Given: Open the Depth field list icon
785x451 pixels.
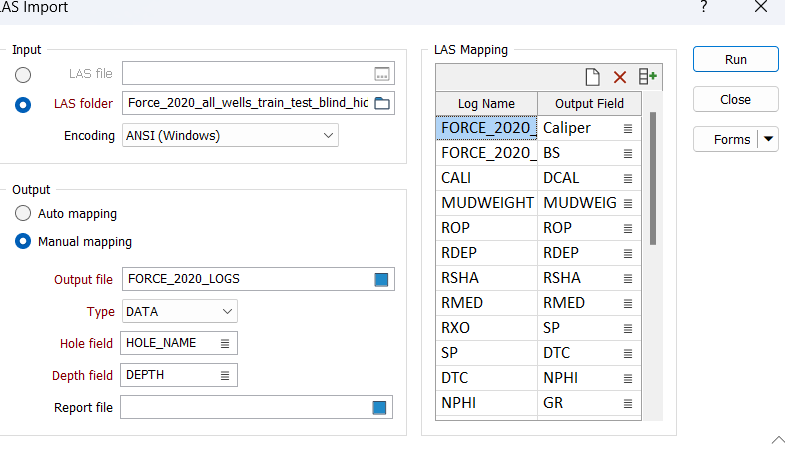Looking at the screenshot, I should (x=225, y=375).
